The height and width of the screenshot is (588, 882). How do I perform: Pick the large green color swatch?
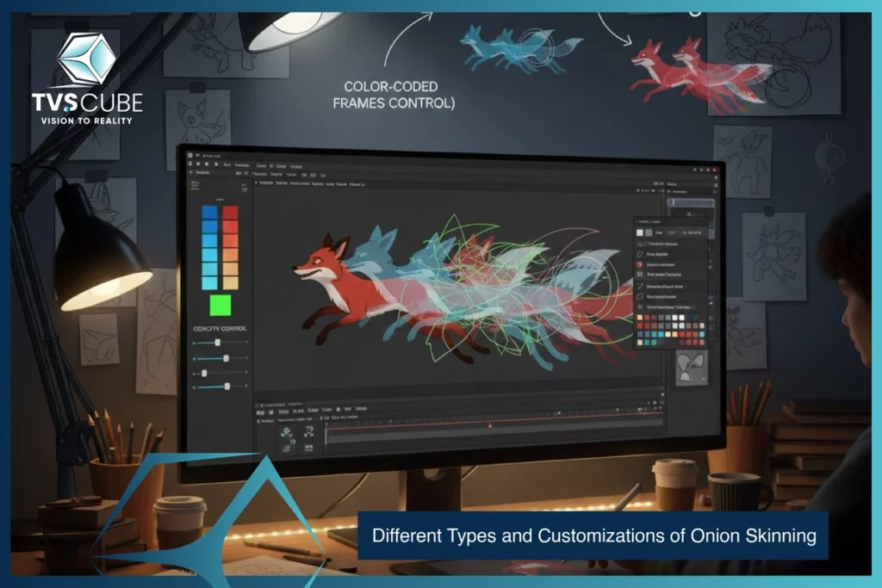(x=221, y=305)
